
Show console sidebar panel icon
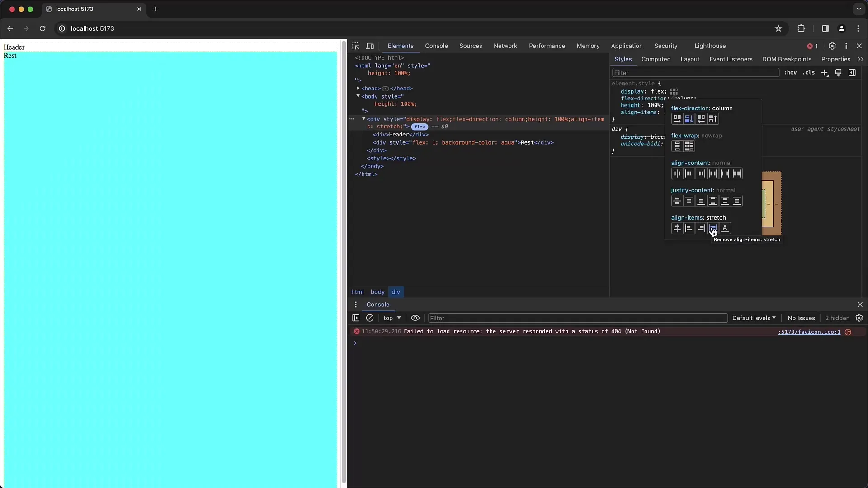356,318
